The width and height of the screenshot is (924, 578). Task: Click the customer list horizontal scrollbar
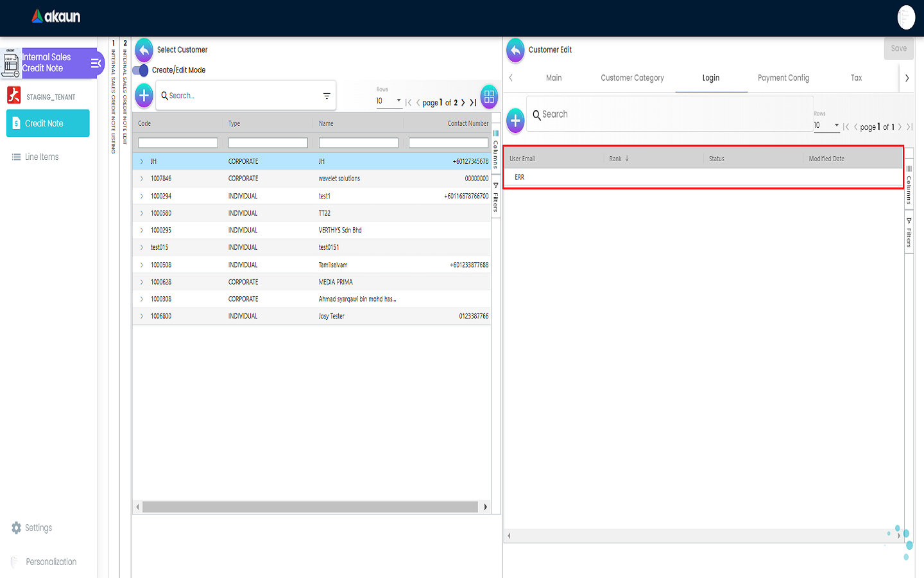[x=311, y=507]
